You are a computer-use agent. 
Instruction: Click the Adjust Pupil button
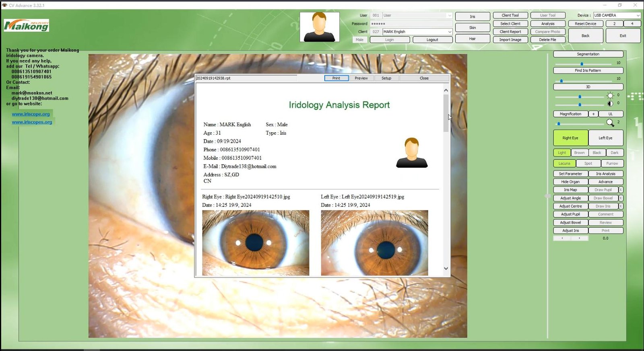click(x=570, y=214)
